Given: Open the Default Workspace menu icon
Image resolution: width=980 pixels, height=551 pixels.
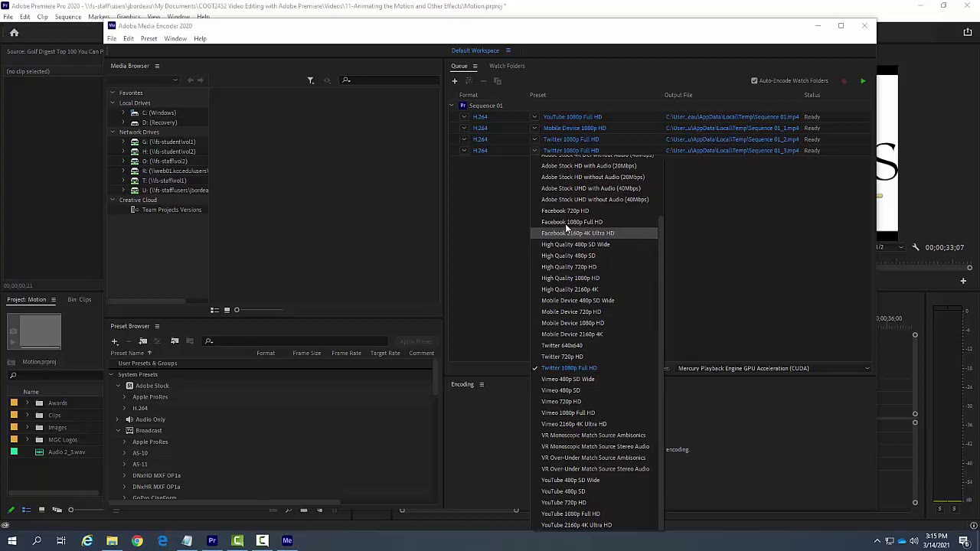Looking at the screenshot, I should click(508, 51).
